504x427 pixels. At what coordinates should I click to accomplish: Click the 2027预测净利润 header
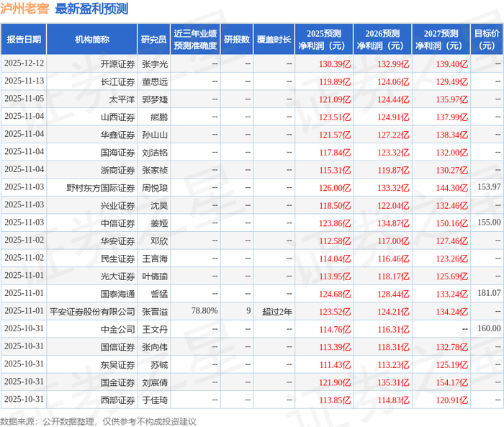pos(441,39)
